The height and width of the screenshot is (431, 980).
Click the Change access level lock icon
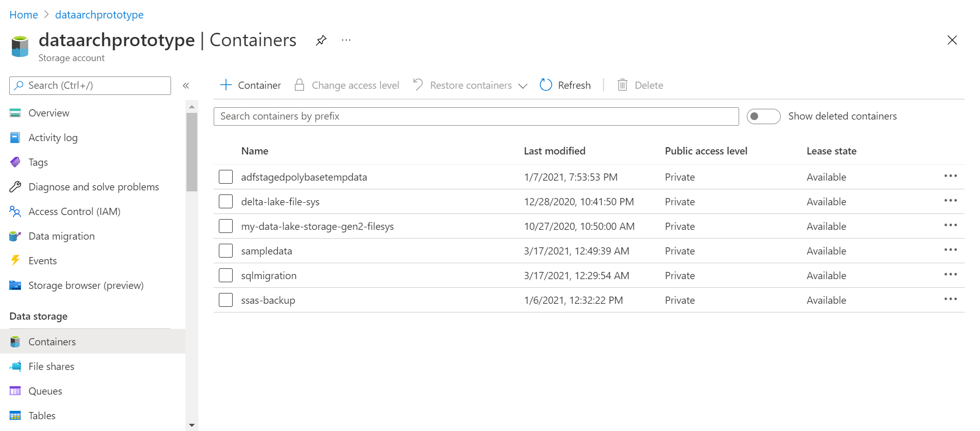(299, 85)
